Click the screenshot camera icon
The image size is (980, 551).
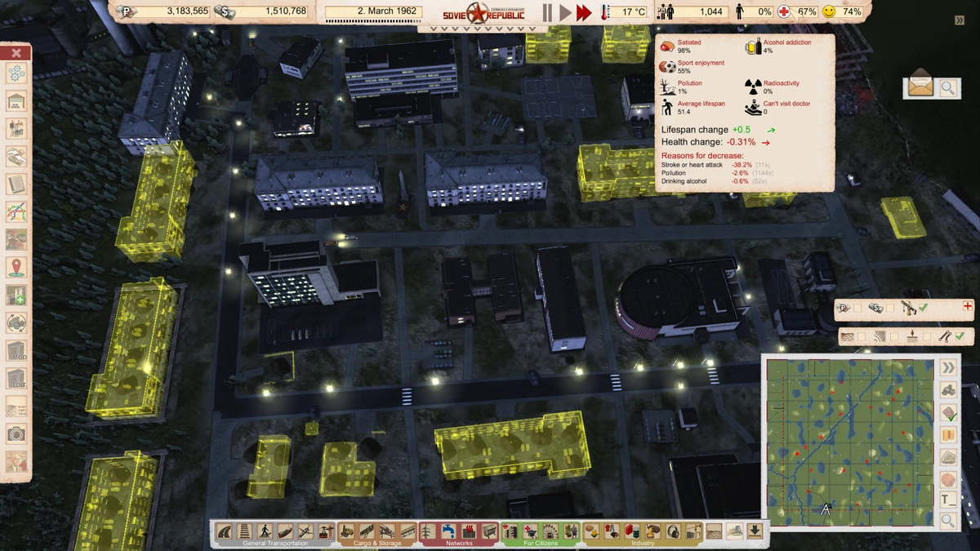16,433
